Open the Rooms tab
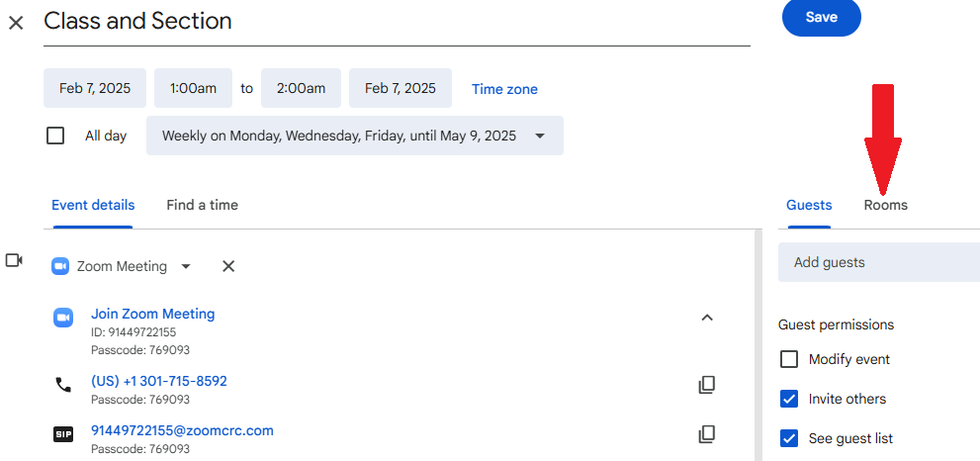 point(886,205)
